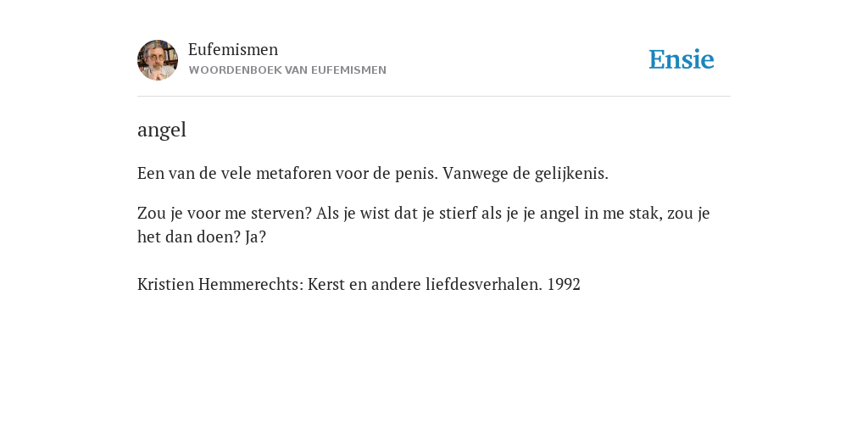Click the line 'het dan doen? Ja?'
The height and width of the screenshot is (434, 868).
(x=202, y=237)
